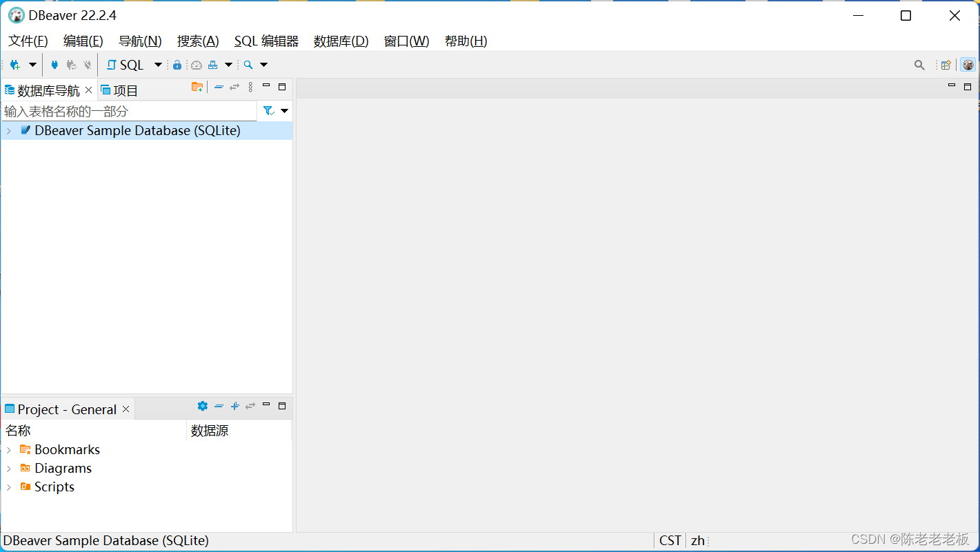The height and width of the screenshot is (552, 980).
Task: Open the 文件(F) menu
Action: tap(28, 41)
